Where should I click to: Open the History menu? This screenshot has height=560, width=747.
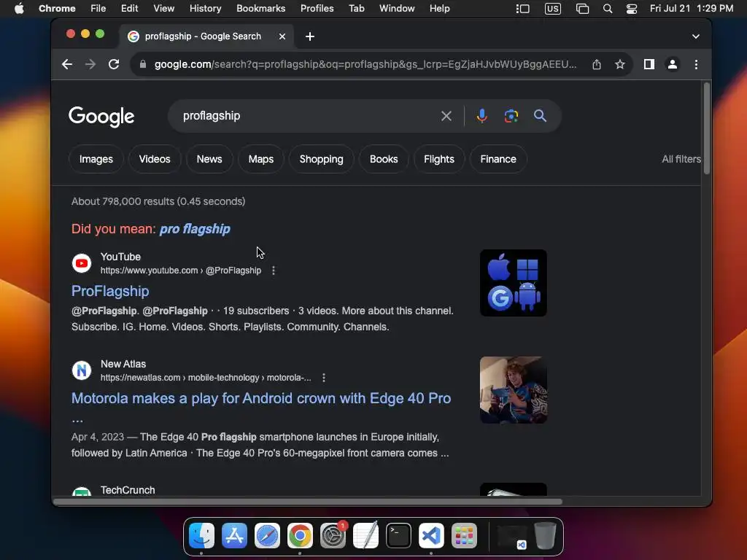(x=205, y=9)
